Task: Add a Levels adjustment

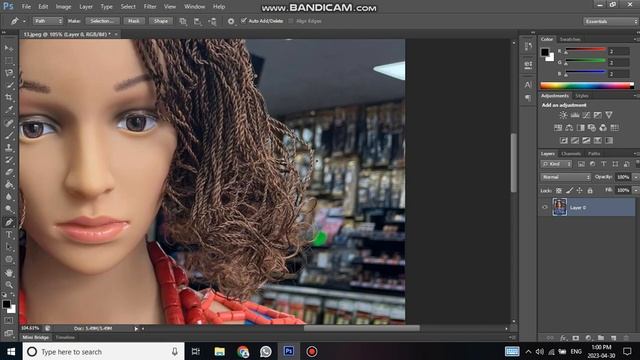Action: coord(575,115)
